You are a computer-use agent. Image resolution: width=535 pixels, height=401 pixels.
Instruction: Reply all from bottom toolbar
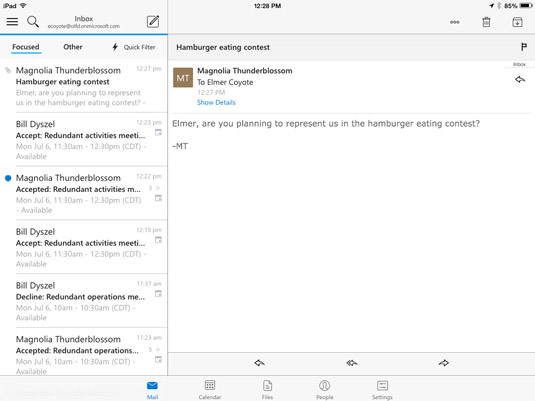point(352,363)
